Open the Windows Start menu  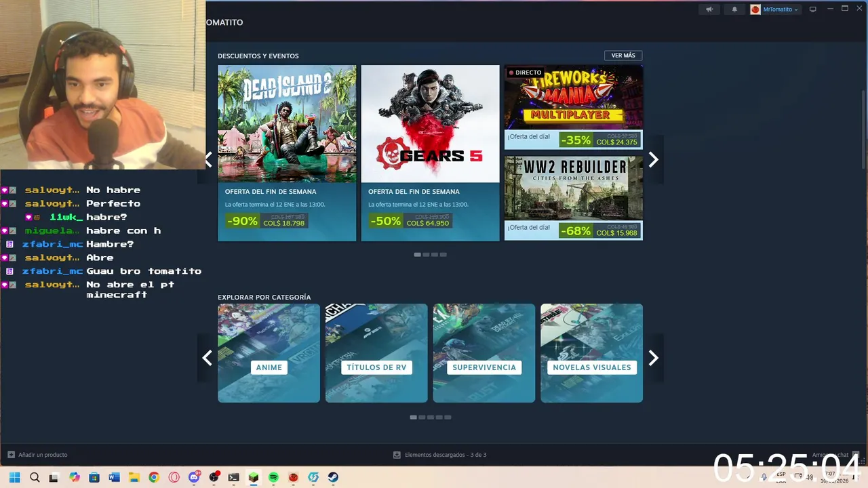14,477
